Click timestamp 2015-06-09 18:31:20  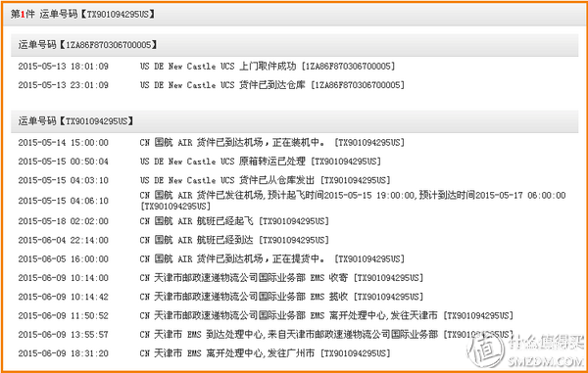[64, 353]
